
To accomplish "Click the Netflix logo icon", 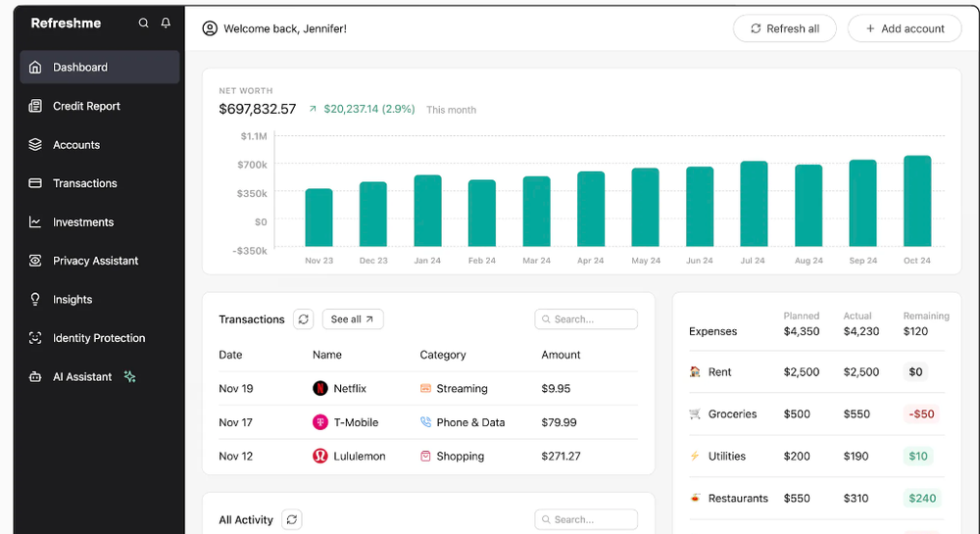I will (x=320, y=389).
